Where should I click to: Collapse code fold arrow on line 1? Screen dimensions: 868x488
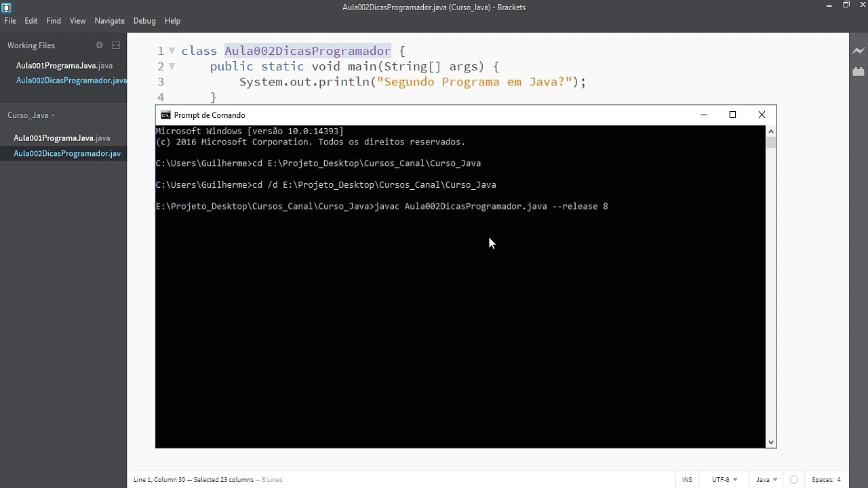tap(172, 51)
